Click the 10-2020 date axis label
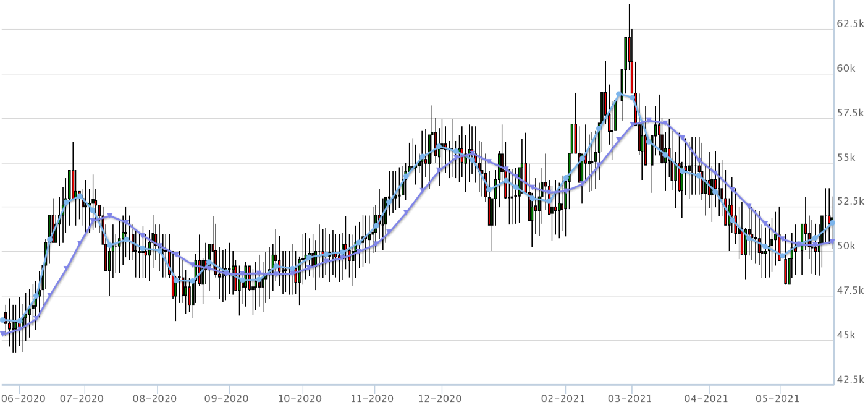 point(301,398)
